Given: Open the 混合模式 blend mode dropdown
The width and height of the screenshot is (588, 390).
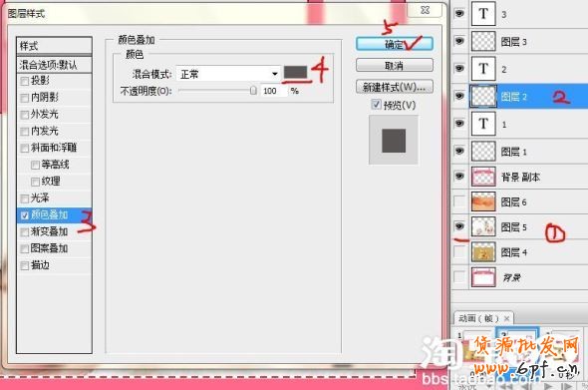Looking at the screenshot, I should [x=228, y=74].
